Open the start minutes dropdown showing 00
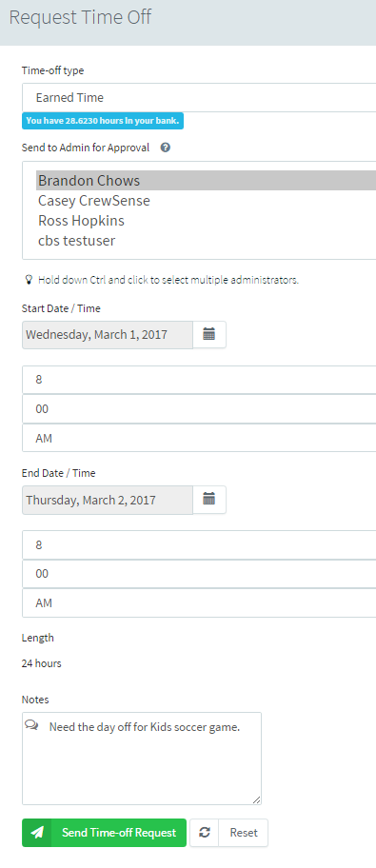This screenshot has width=376, height=868. (x=199, y=409)
